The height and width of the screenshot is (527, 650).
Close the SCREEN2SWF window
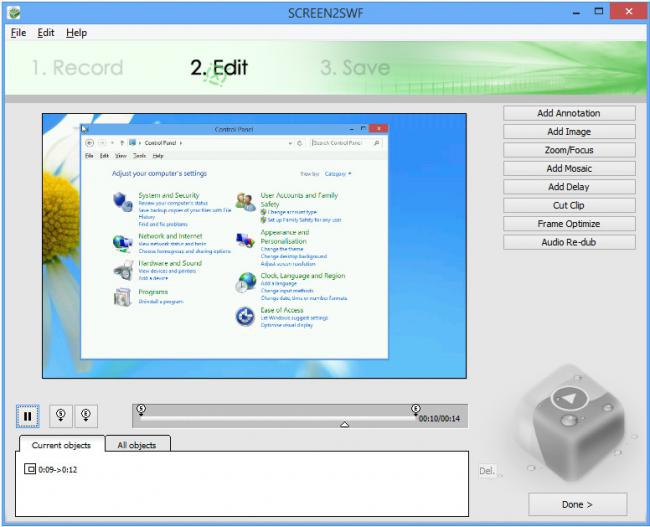(628, 12)
